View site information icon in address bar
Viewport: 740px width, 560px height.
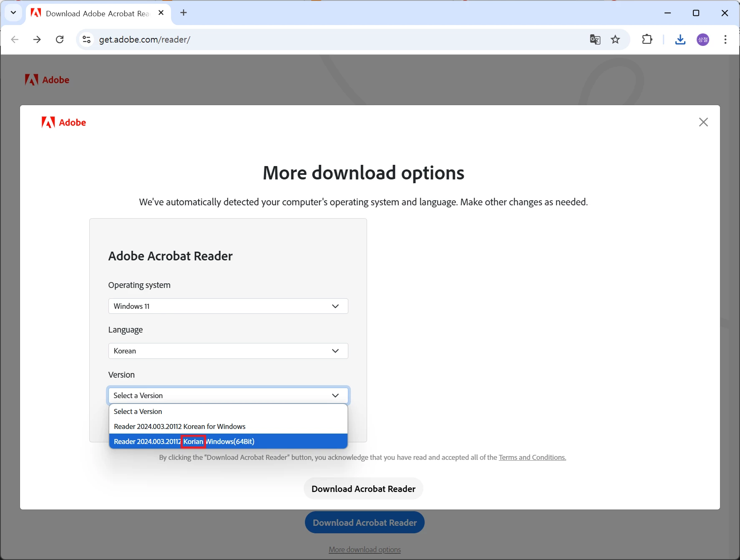(87, 40)
